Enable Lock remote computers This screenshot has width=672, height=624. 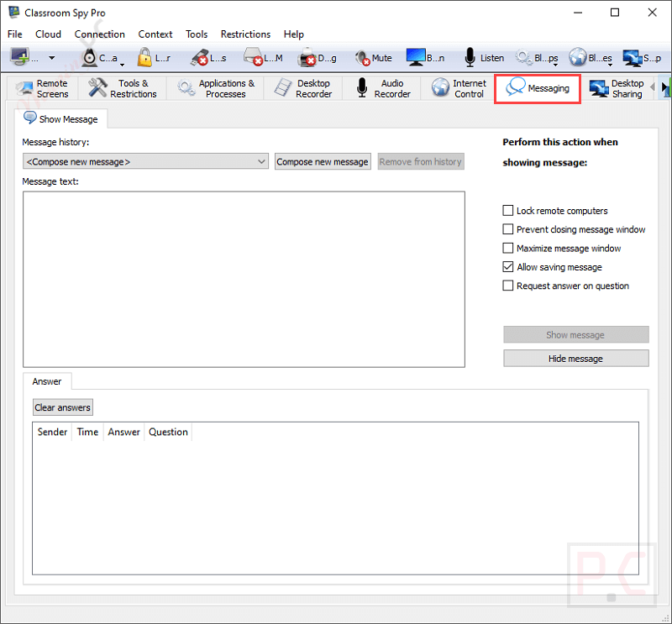coord(508,211)
